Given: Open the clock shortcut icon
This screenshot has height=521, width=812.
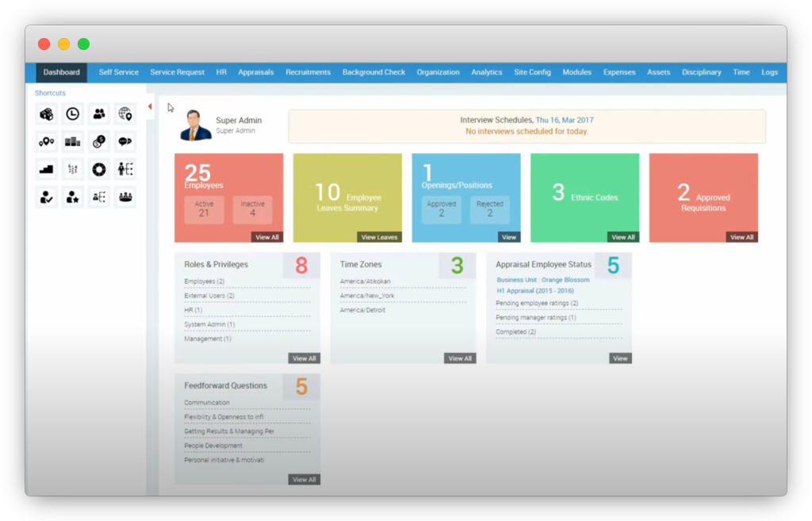Looking at the screenshot, I should click(72, 114).
